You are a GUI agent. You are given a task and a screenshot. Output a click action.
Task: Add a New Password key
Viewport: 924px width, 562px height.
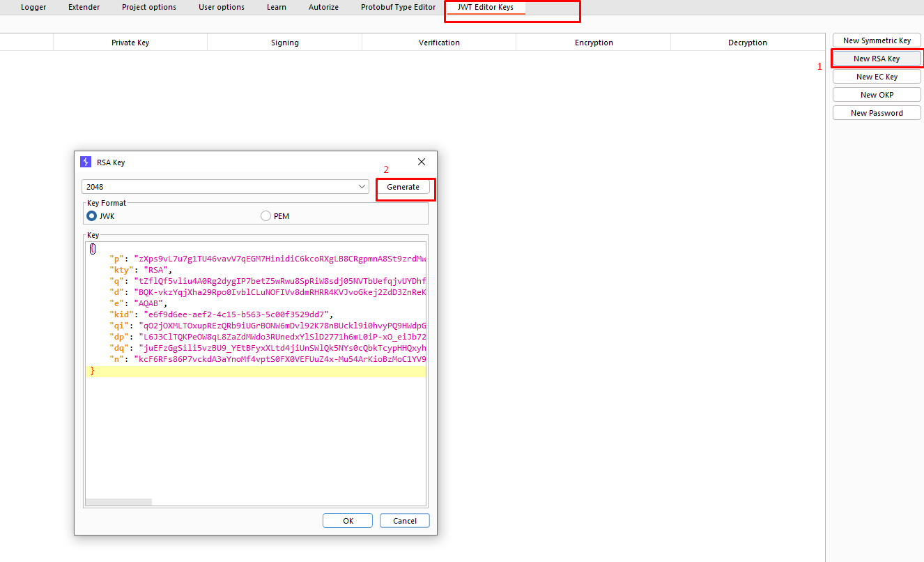pyautogui.click(x=877, y=113)
